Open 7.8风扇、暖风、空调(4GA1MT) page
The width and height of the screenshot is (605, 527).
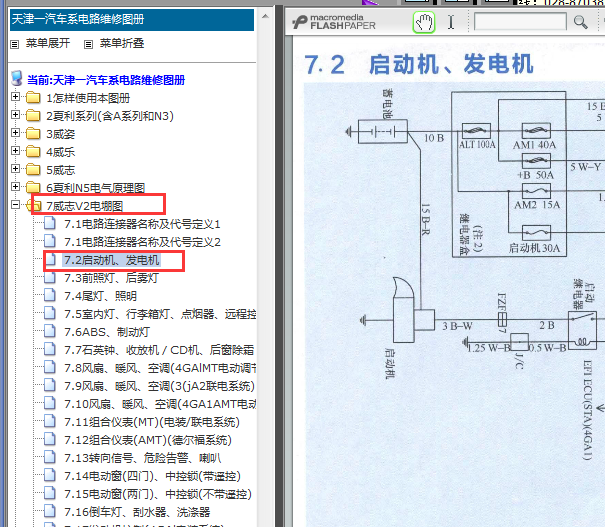pos(160,368)
